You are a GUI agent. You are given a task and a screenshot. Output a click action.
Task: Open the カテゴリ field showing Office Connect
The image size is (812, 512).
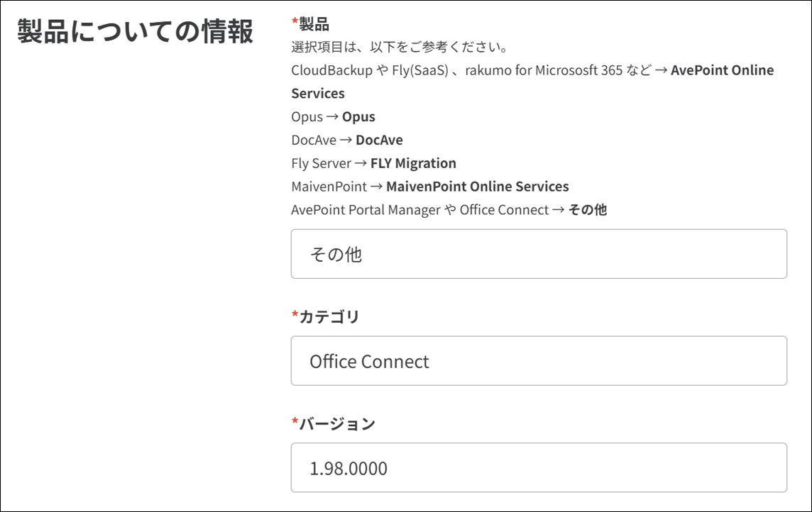point(539,361)
